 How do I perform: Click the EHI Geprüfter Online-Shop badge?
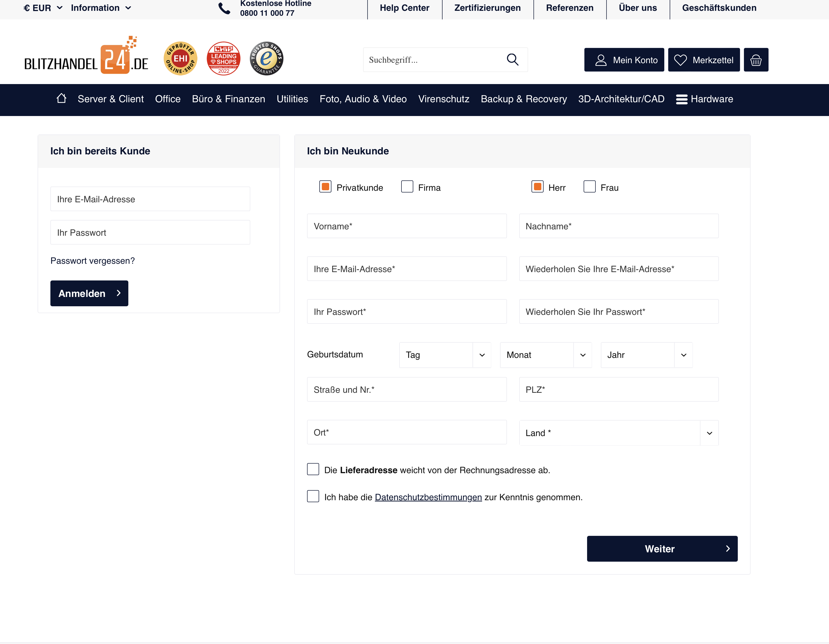pyautogui.click(x=180, y=59)
